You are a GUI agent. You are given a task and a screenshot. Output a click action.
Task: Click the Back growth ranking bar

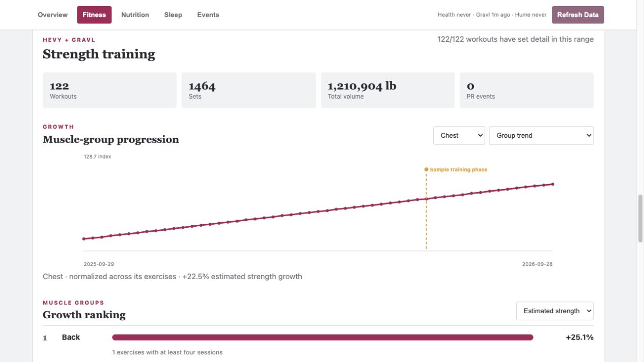tap(322, 337)
